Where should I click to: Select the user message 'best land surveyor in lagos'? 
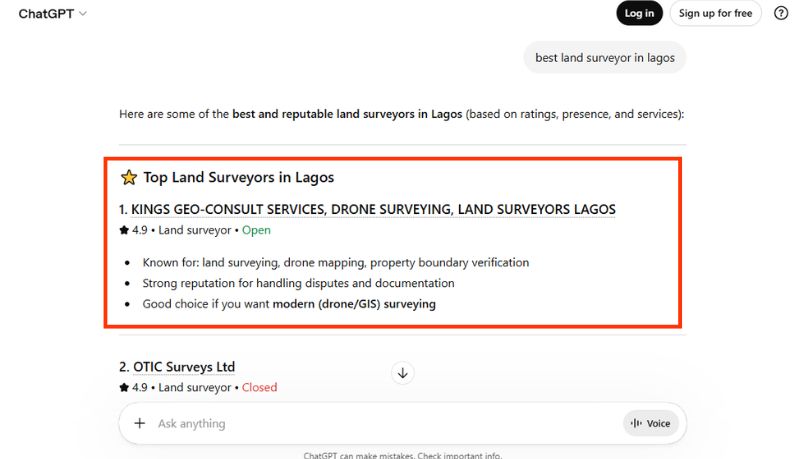click(605, 58)
